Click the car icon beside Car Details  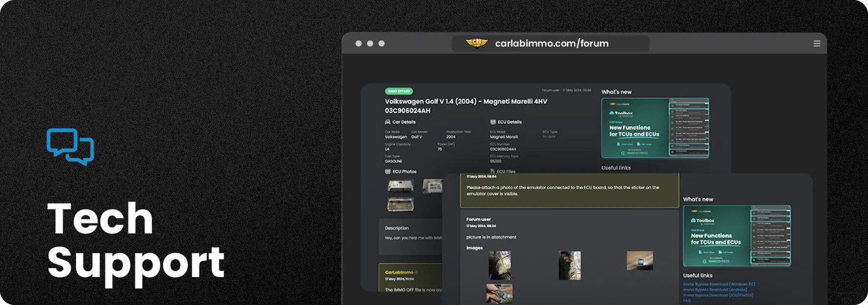pyautogui.click(x=387, y=122)
